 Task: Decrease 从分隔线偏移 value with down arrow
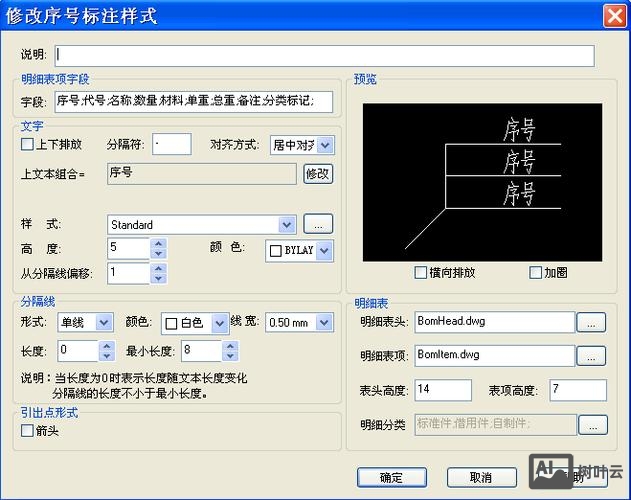159,279
